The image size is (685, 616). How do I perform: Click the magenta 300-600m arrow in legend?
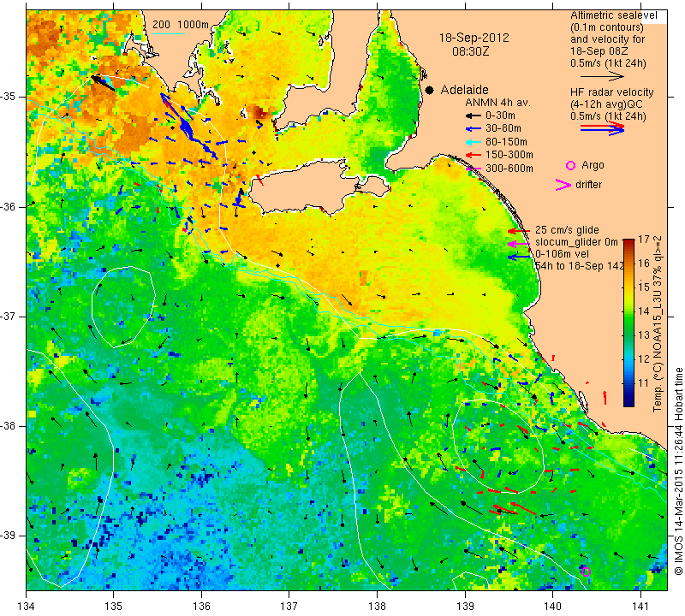pyautogui.click(x=473, y=168)
